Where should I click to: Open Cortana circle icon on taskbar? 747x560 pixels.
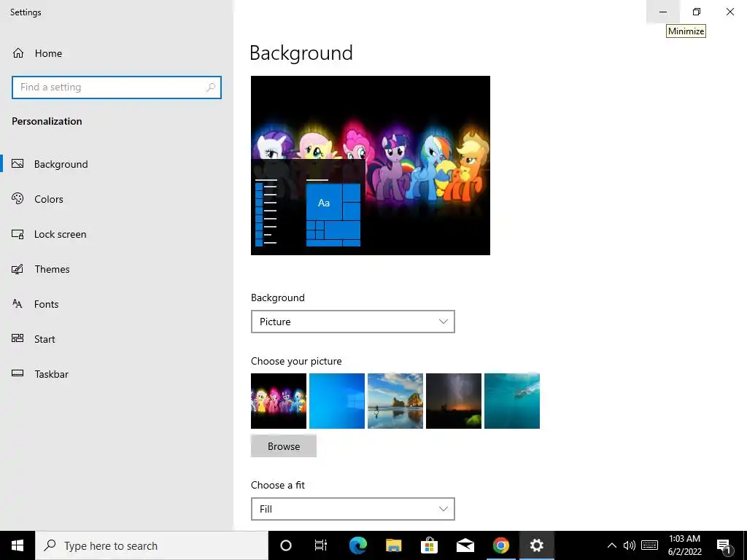click(x=285, y=545)
